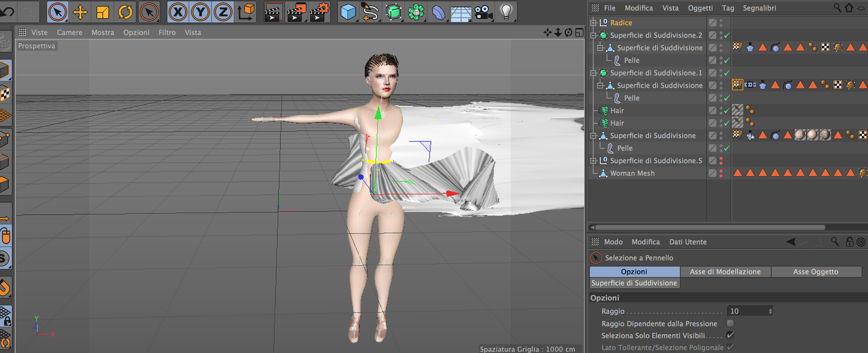Switch to Asse di Modellazione tab
The width and height of the screenshot is (868, 353).
coord(725,271)
